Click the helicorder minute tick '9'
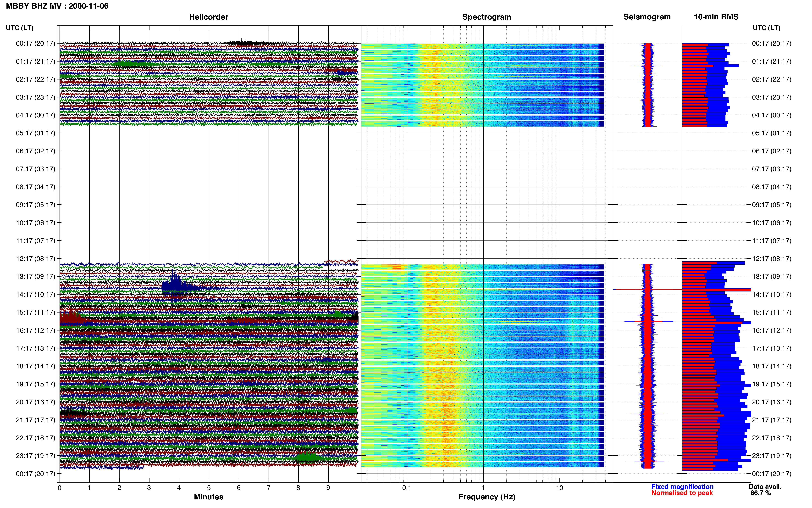Image resolution: width=812 pixels, height=508 pixels. (328, 487)
